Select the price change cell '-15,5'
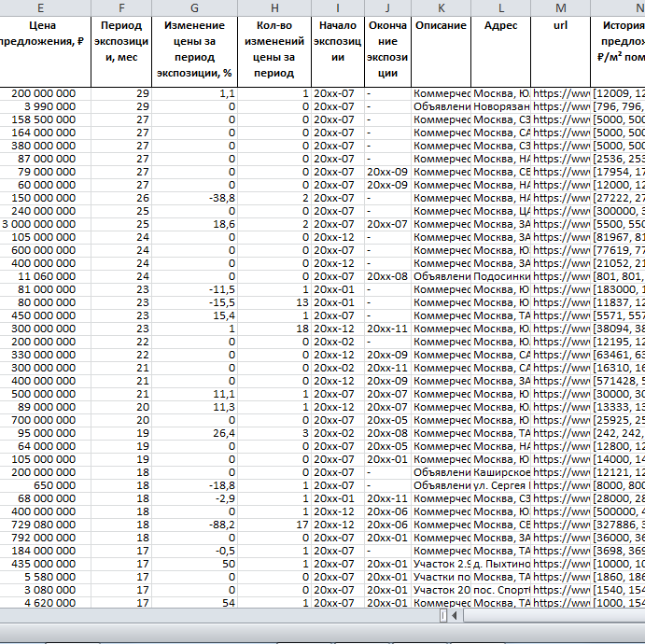The width and height of the screenshot is (645, 644). click(194, 302)
